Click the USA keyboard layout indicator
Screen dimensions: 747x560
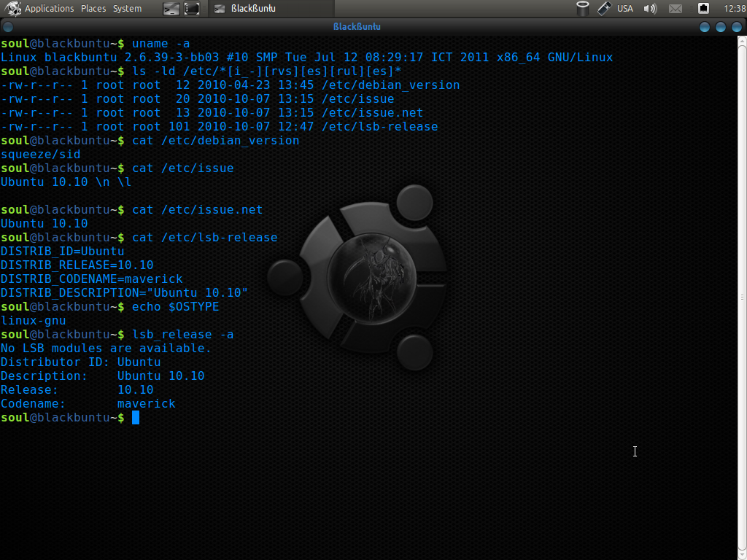pos(624,9)
